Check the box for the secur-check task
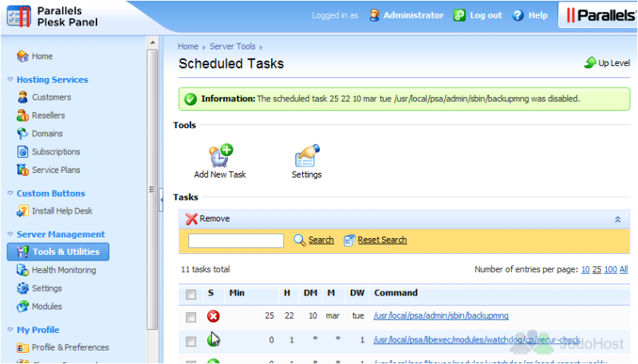638x364 pixels. (191, 341)
